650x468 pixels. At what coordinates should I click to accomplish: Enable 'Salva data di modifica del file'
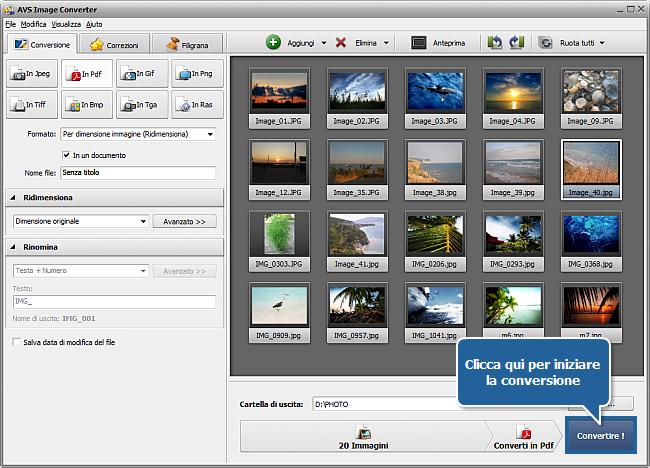coord(17,342)
